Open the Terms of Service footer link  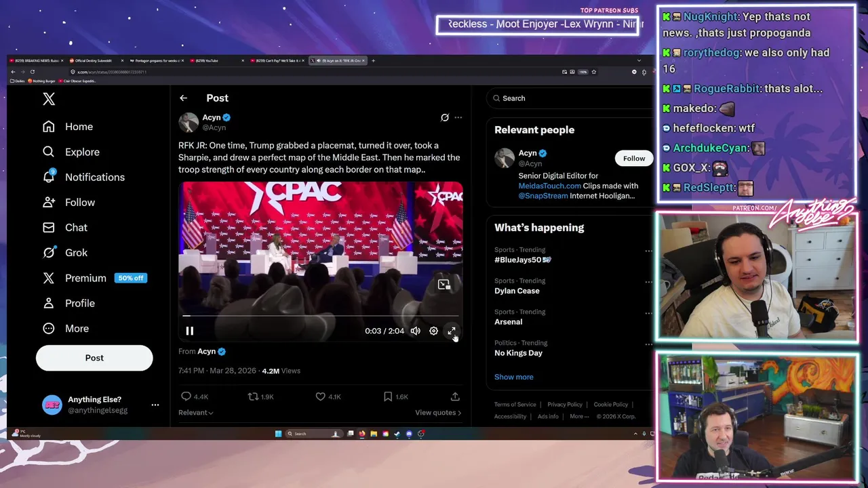coord(515,405)
